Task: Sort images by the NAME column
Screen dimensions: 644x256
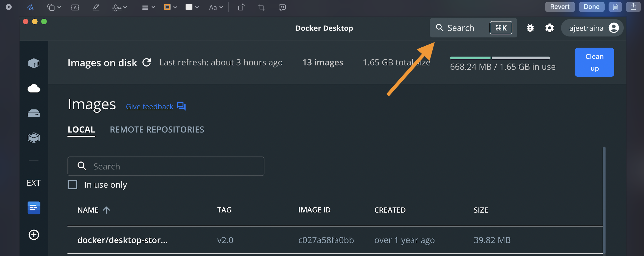Action: coord(94,210)
